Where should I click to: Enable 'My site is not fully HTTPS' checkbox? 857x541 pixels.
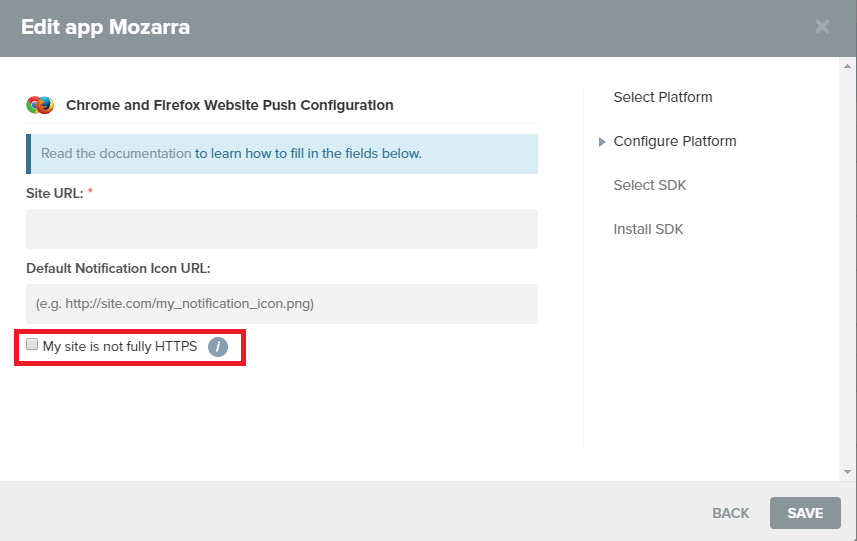(32, 344)
